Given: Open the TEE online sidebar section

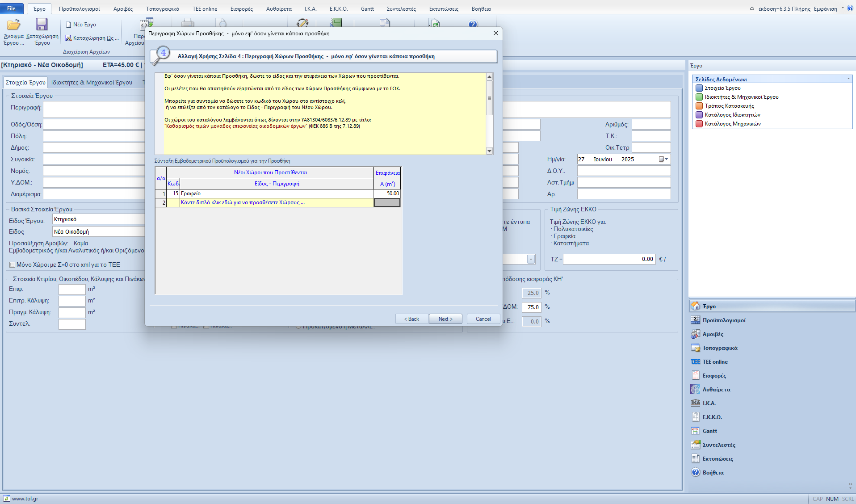Looking at the screenshot, I should pos(714,362).
